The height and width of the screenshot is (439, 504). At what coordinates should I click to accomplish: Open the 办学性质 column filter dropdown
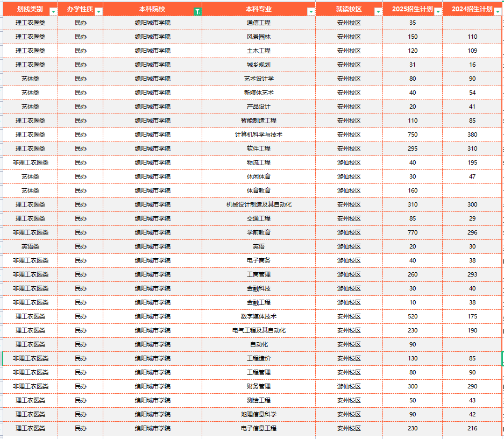pyautogui.click(x=98, y=12)
